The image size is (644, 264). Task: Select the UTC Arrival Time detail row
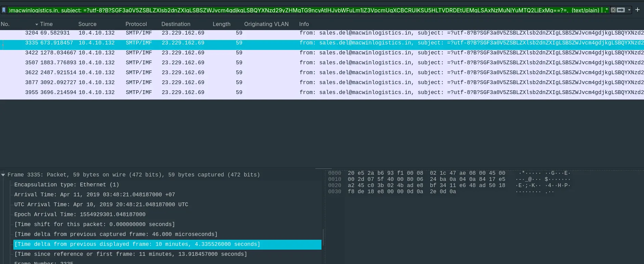coord(101,204)
